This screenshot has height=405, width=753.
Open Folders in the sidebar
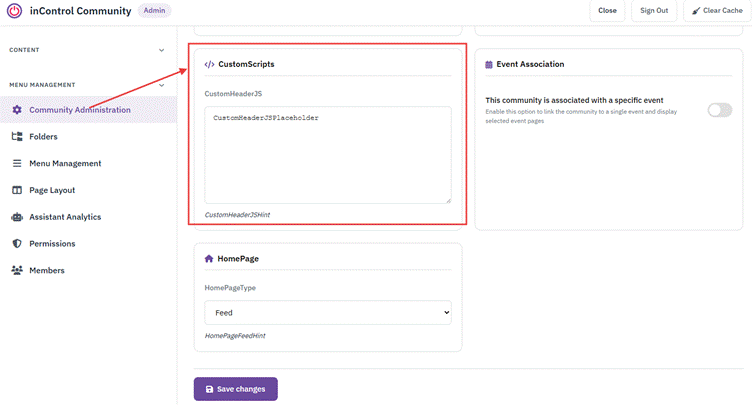tap(88, 136)
